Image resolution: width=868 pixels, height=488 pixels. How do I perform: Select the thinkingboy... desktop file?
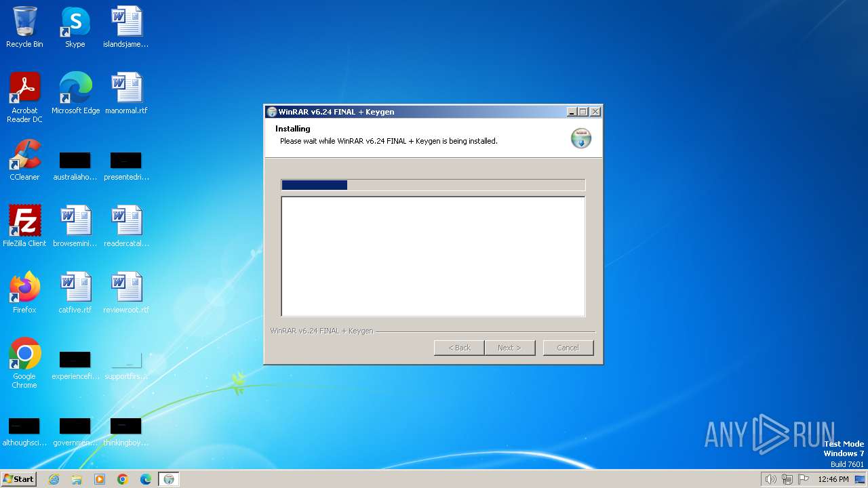(x=126, y=432)
